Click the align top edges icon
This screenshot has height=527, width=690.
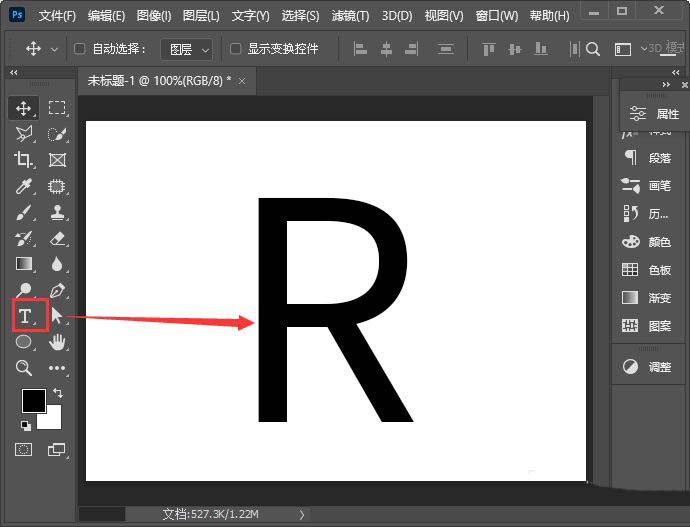pos(489,49)
